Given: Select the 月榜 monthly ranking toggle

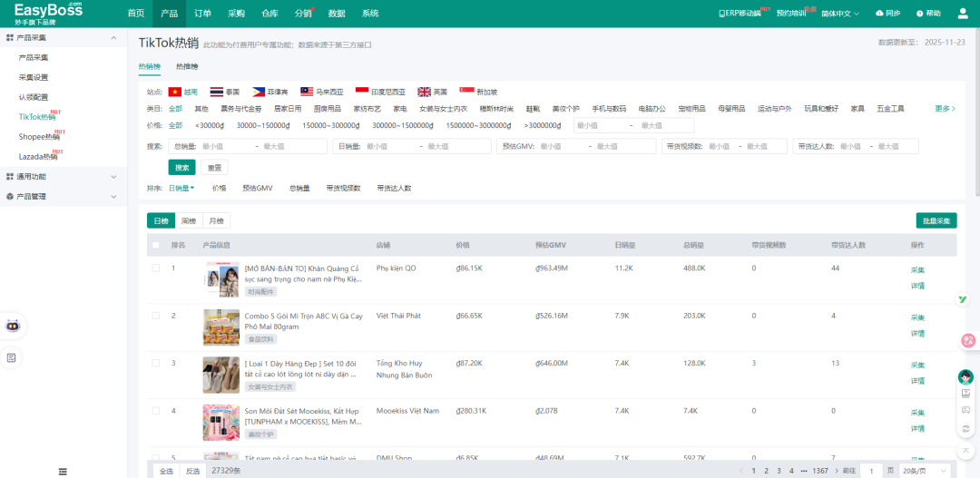Looking at the screenshot, I should pyautogui.click(x=216, y=220).
